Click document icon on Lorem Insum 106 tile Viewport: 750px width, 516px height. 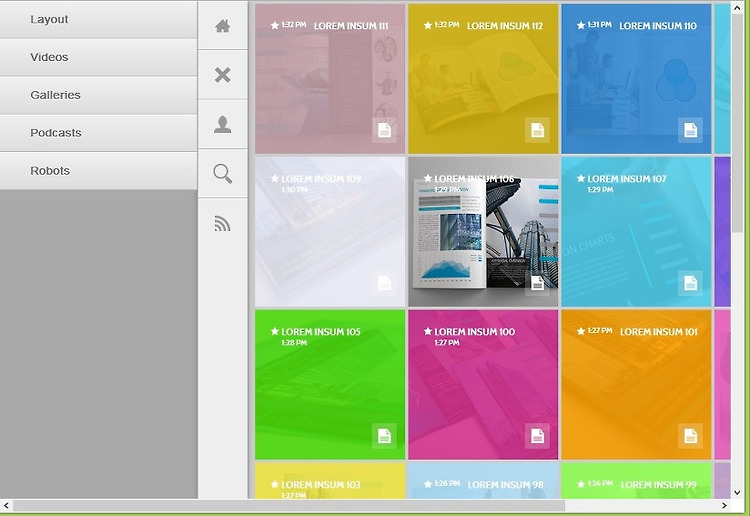coord(538,283)
